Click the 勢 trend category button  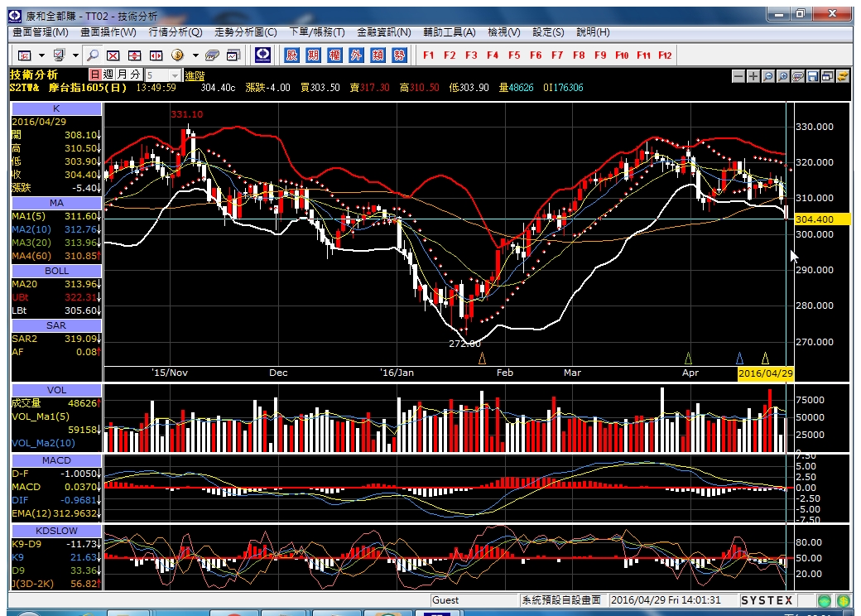(399, 55)
